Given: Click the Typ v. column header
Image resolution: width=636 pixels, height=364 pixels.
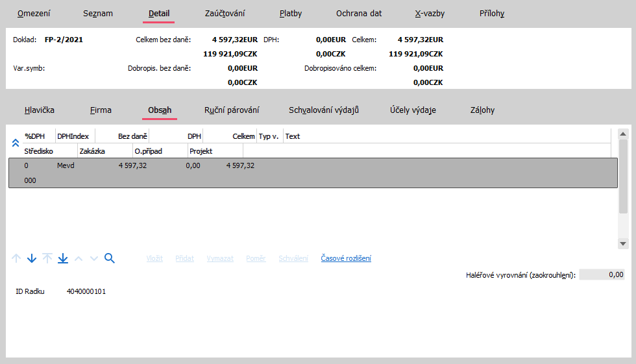Looking at the screenshot, I should pyautogui.click(x=270, y=136).
